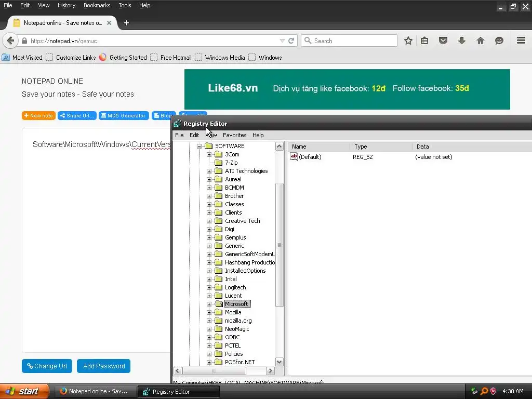
Task: Open Registry Editor File menu
Action: click(179, 135)
